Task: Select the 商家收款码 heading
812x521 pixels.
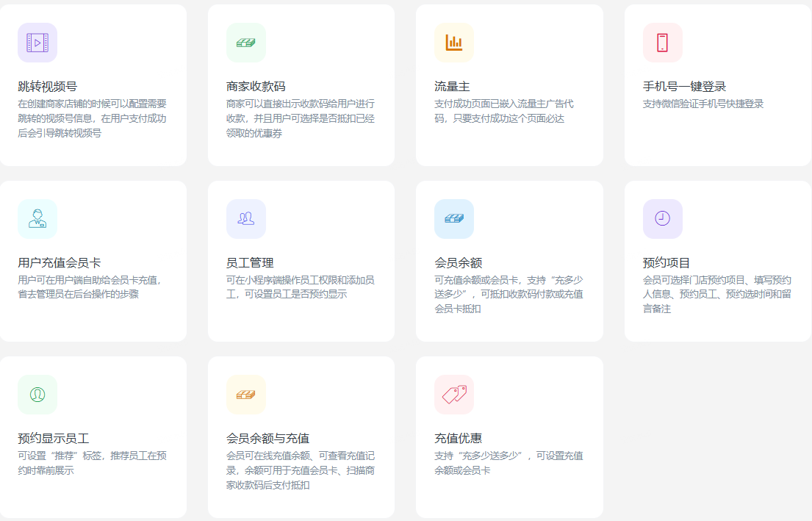Action: click(256, 87)
